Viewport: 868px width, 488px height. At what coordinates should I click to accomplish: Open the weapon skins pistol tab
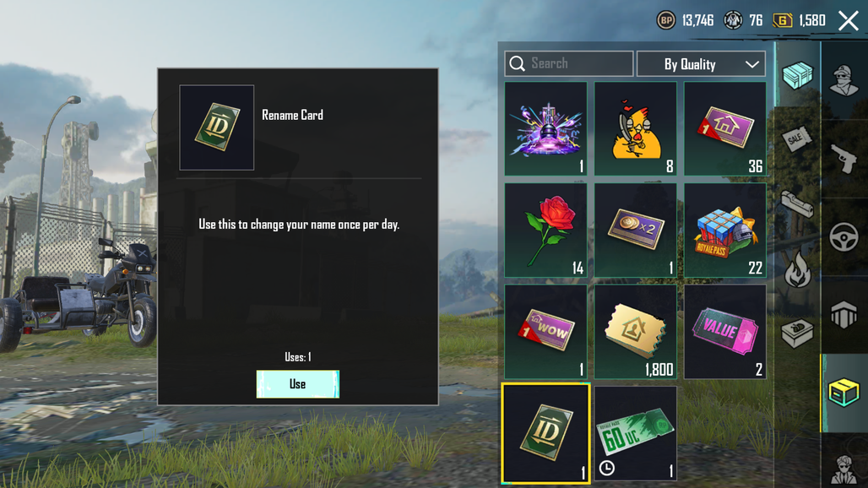click(x=844, y=159)
